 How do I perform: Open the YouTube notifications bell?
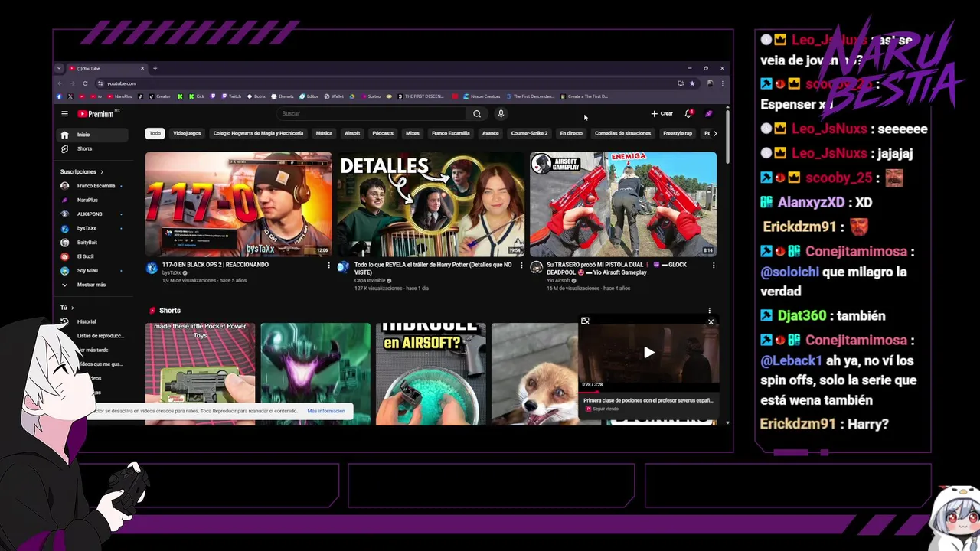coord(688,114)
